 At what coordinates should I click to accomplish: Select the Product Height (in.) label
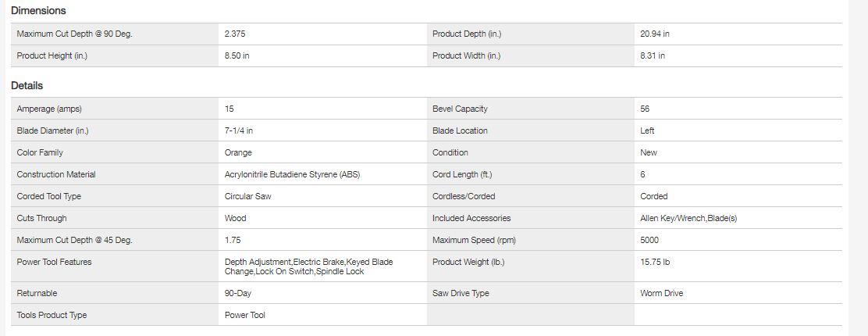click(53, 56)
